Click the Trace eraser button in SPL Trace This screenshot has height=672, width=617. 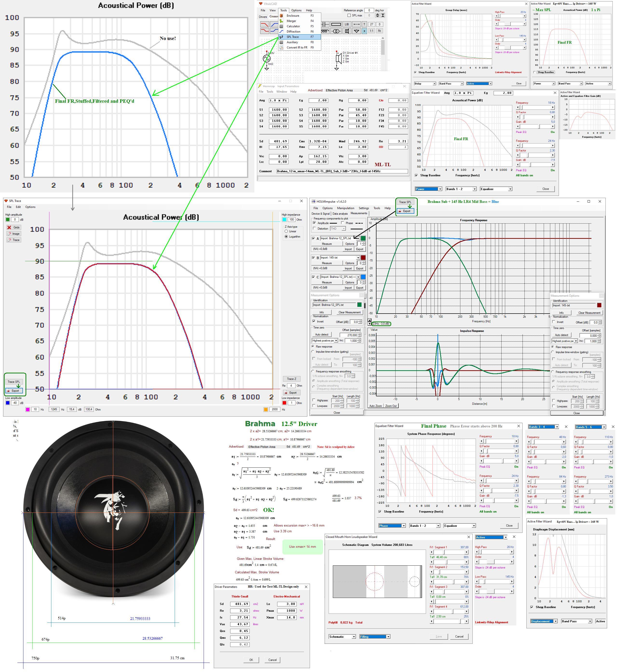(x=14, y=240)
